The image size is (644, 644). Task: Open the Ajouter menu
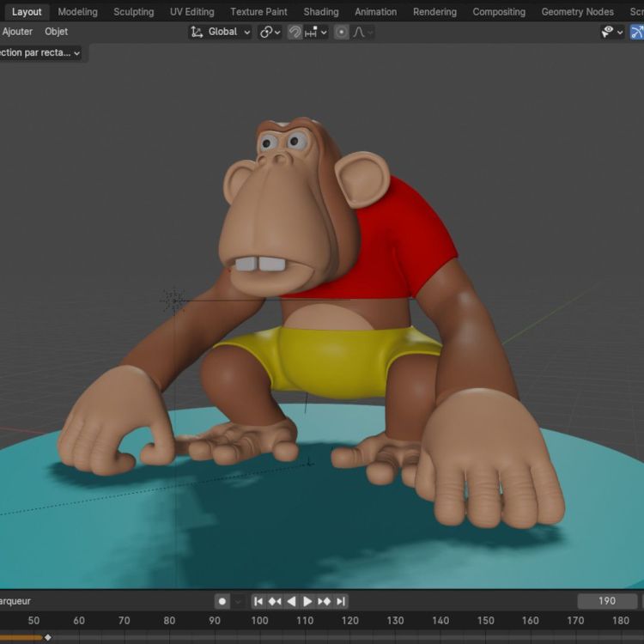(x=17, y=32)
